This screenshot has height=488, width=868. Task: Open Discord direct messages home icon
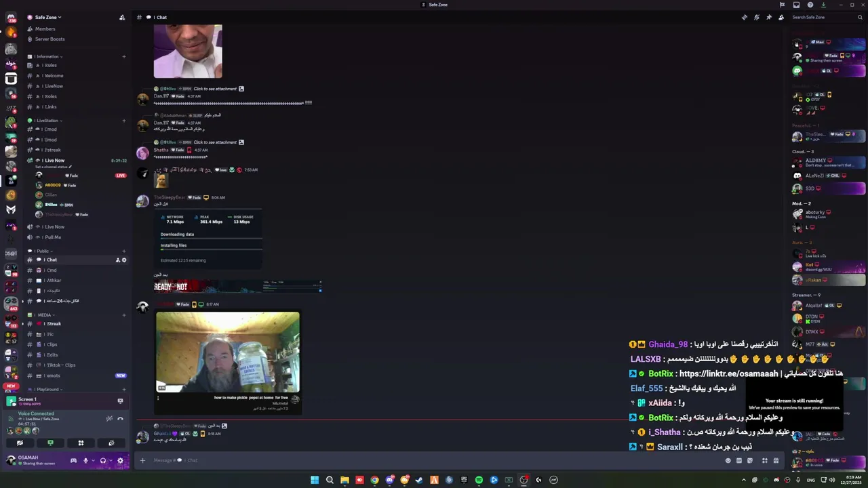pyautogui.click(x=11, y=17)
